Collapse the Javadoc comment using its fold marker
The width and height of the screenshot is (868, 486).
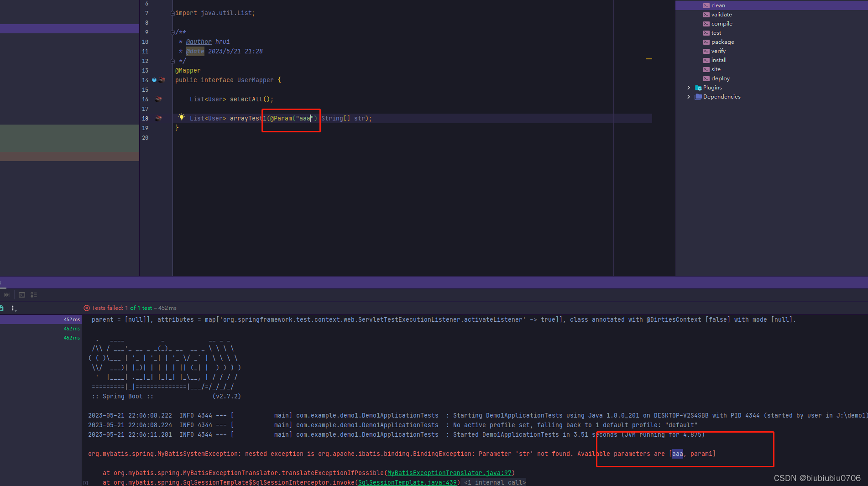[173, 32]
